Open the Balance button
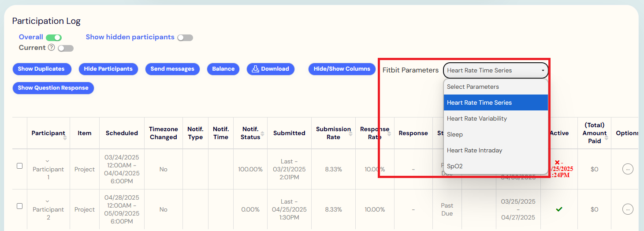Viewport: 644px width, 231px height. (x=223, y=69)
